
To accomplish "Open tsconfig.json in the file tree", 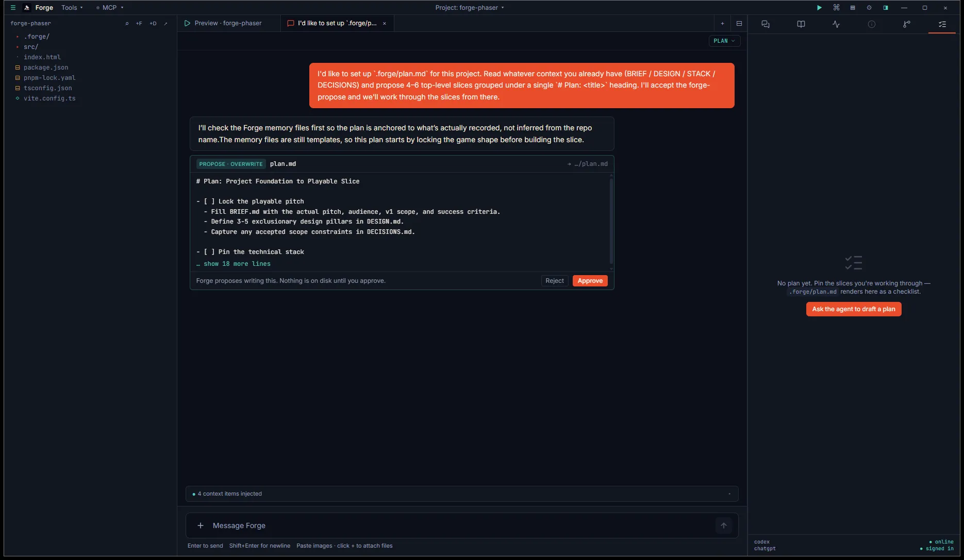I will click(x=47, y=88).
